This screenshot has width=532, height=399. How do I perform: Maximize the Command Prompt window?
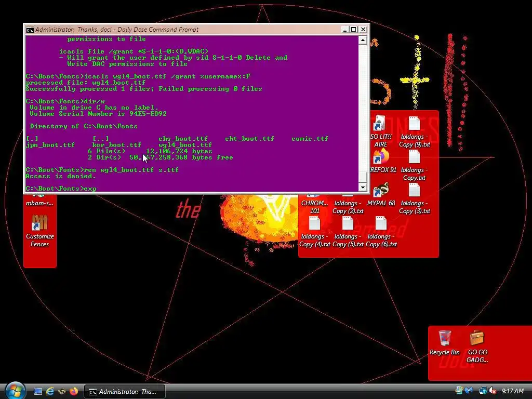tap(353, 30)
